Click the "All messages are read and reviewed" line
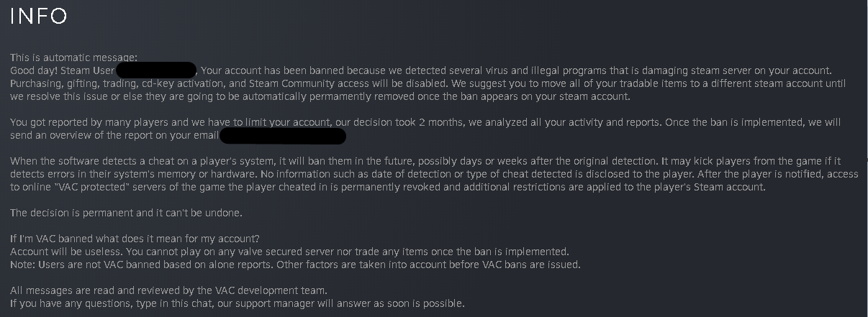This screenshot has height=317, width=868. tap(168, 290)
